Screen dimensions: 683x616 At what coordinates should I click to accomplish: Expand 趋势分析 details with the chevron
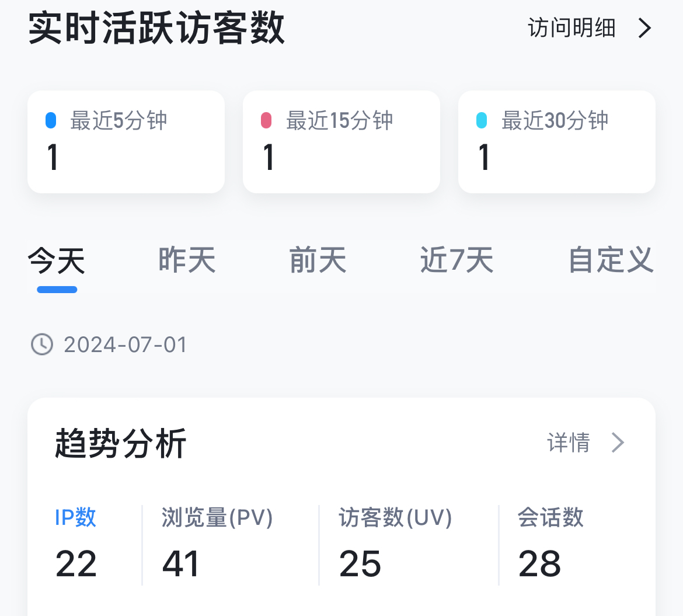(618, 443)
